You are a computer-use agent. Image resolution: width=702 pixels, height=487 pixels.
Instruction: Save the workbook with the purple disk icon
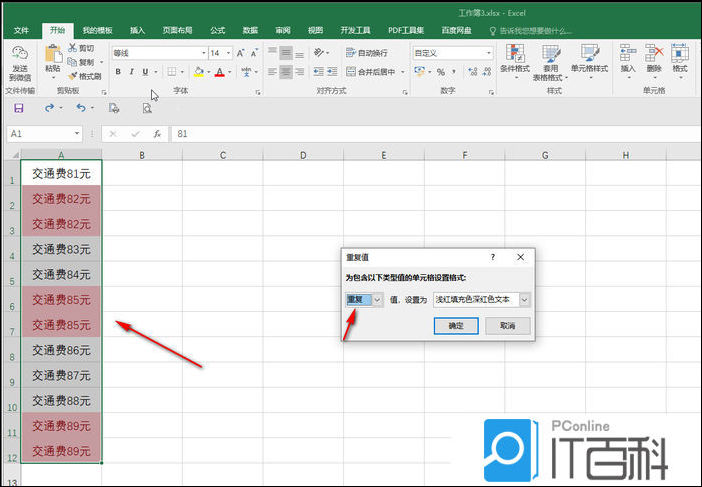[19, 108]
